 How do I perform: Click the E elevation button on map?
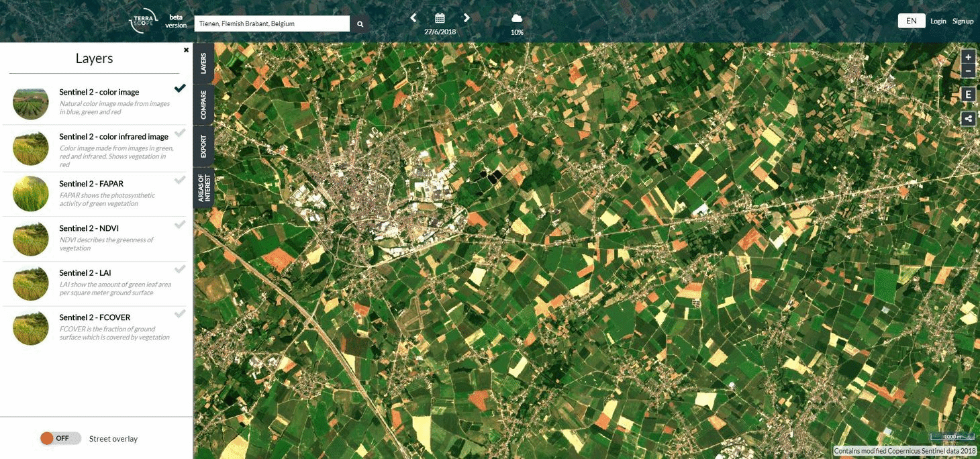click(x=968, y=93)
